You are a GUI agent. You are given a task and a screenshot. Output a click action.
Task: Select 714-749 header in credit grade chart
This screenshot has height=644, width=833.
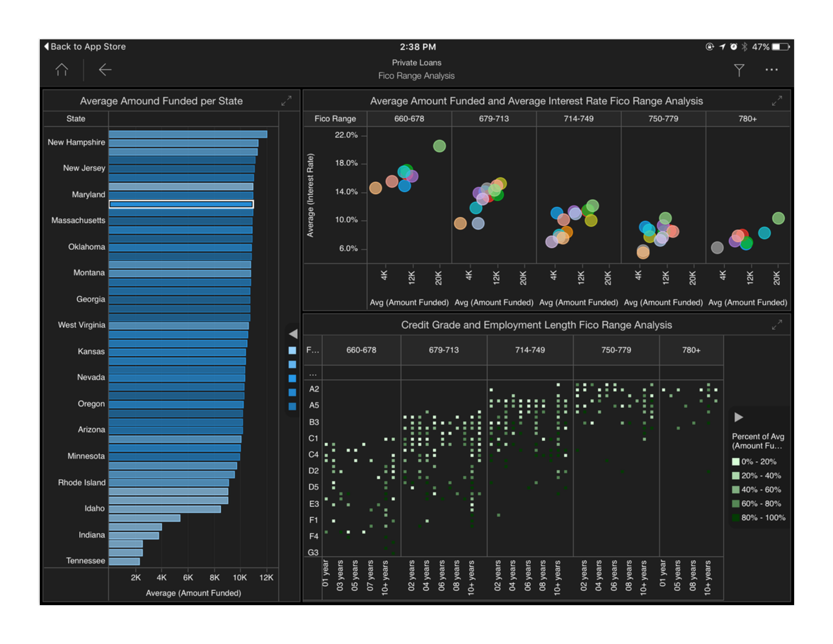(530, 350)
